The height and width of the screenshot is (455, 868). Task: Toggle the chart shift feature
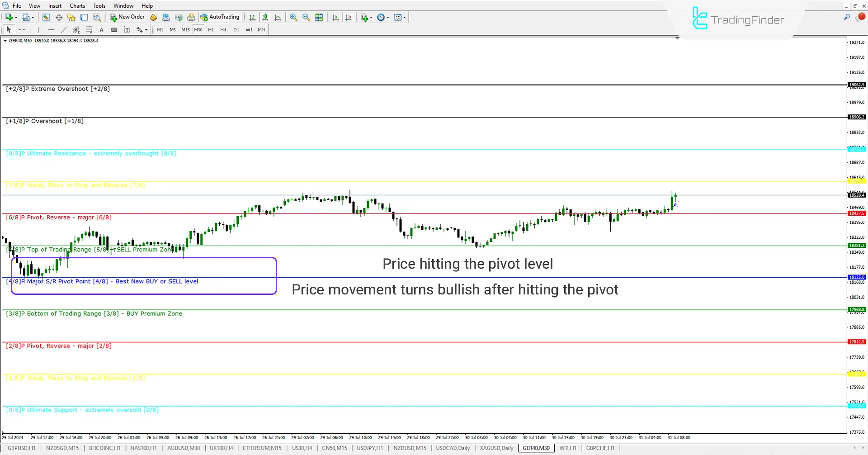coord(349,17)
